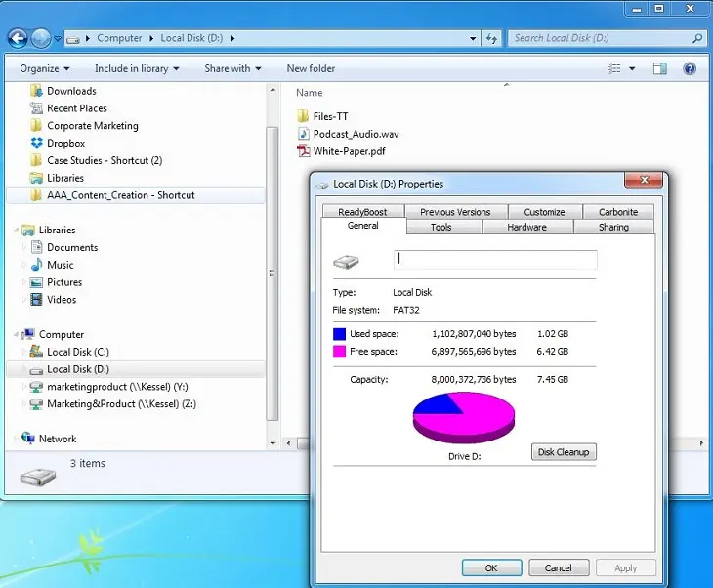Open the ReadyBoost tab
Image resolution: width=713 pixels, height=588 pixels.
tap(362, 212)
